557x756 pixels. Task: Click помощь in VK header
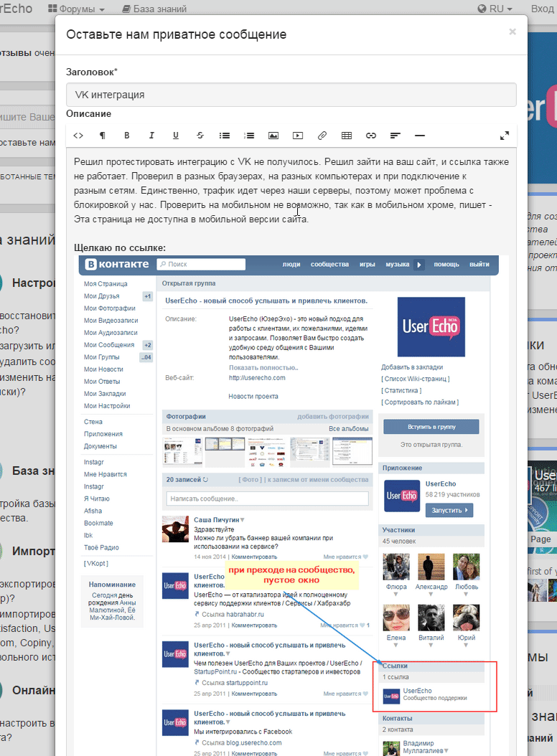[446, 264]
